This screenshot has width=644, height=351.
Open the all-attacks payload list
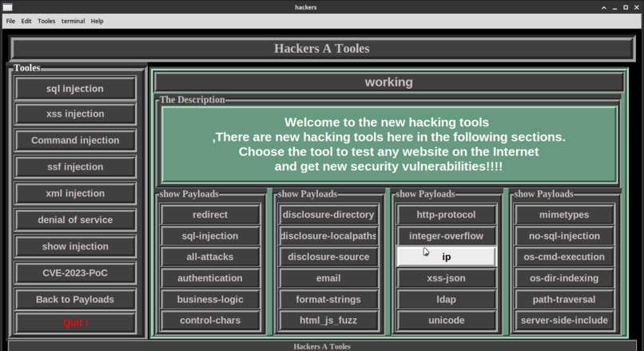(210, 257)
